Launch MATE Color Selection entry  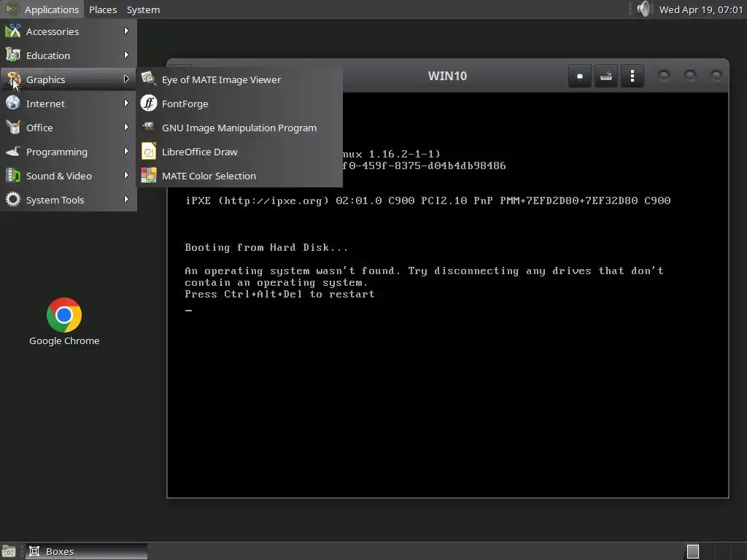click(239, 176)
